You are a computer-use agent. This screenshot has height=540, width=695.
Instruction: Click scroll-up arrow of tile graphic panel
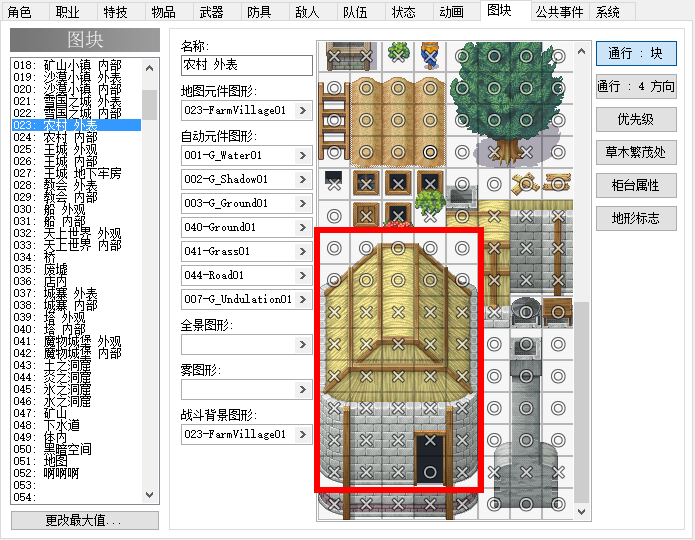click(582, 51)
